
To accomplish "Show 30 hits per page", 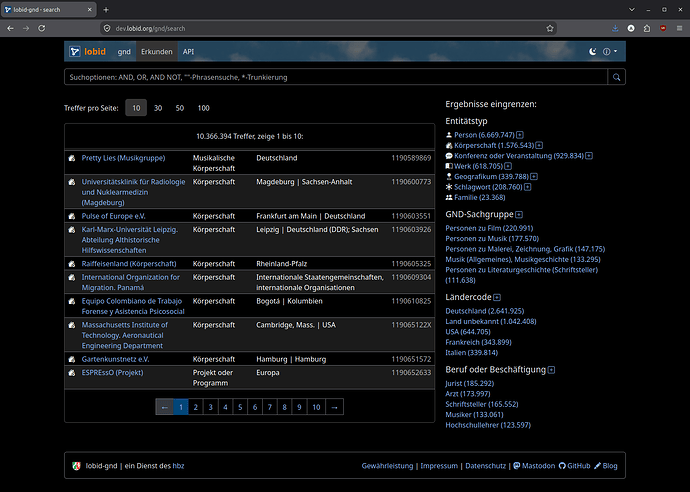I will [x=158, y=108].
